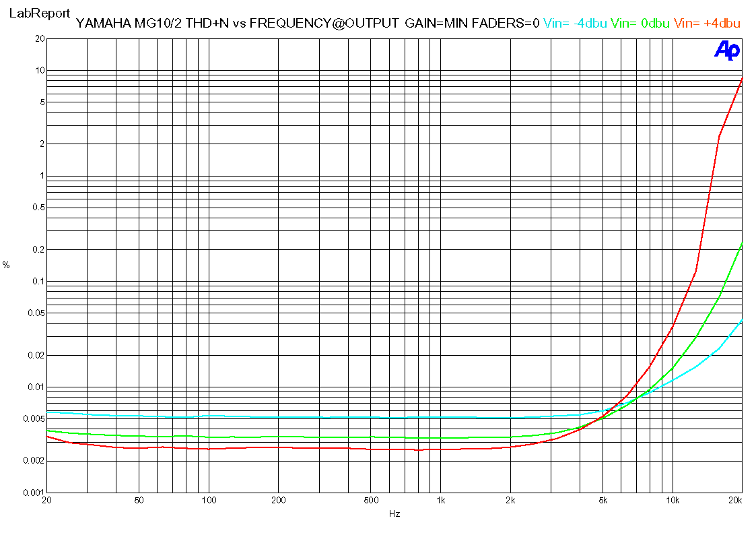Click the 'YAMAHA MG10/2 THD+N vs FREQUENCY@OUTPUT' title
This screenshot has width=756, height=535.
[x=237, y=23]
